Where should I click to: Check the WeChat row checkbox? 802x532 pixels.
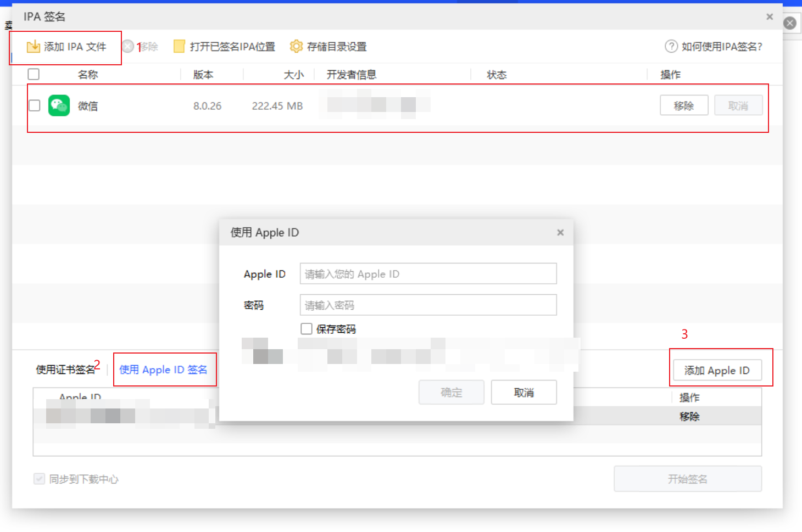tap(35, 105)
